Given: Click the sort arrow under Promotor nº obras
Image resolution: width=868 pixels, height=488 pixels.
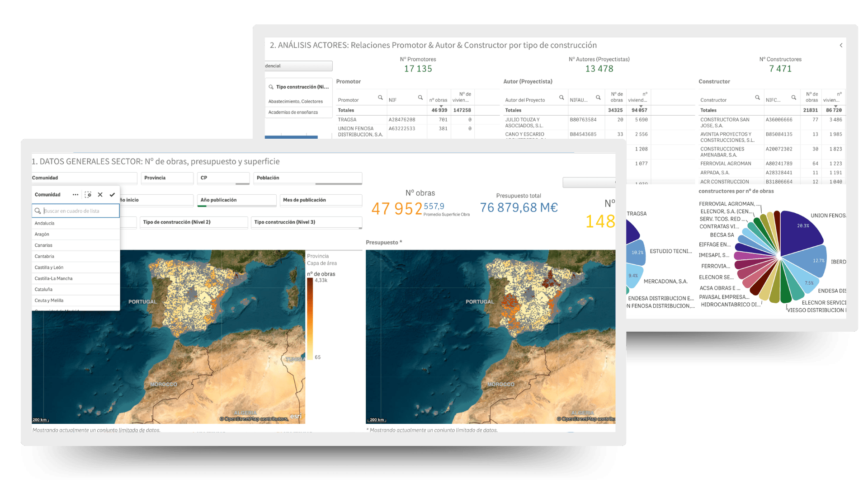Looking at the screenshot, I should click(x=441, y=106).
